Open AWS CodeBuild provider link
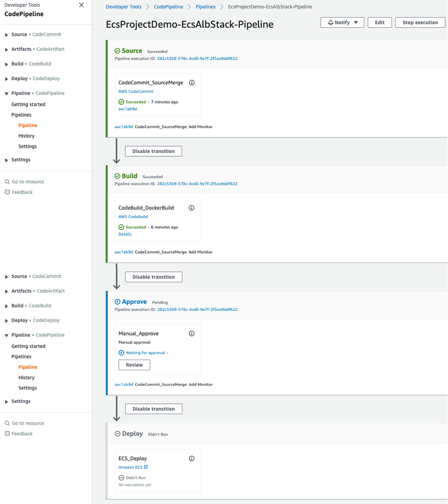The image size is (448, 504). click(133, 217)
